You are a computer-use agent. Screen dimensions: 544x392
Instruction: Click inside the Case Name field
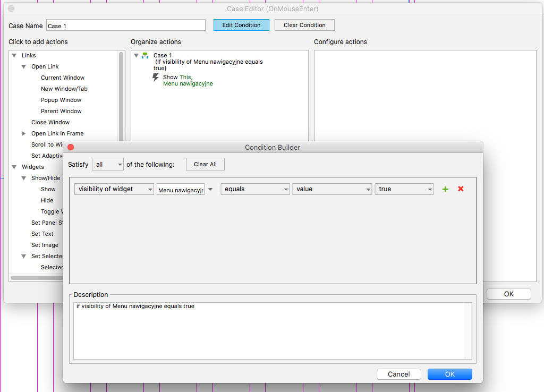pyautogui.click(x=125, y=25)
